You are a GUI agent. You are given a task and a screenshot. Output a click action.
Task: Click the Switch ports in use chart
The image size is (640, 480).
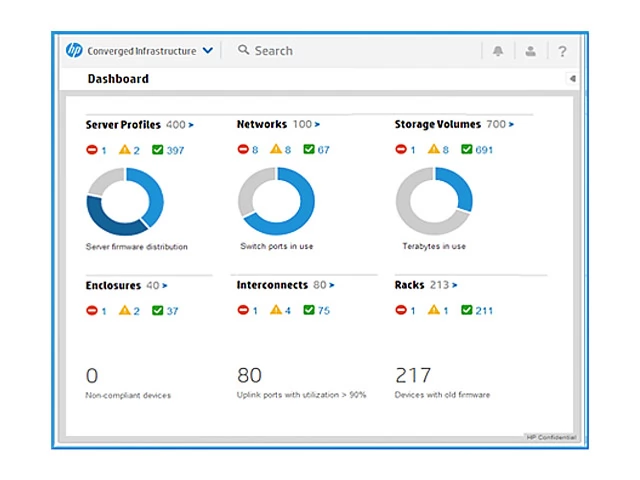276,202
